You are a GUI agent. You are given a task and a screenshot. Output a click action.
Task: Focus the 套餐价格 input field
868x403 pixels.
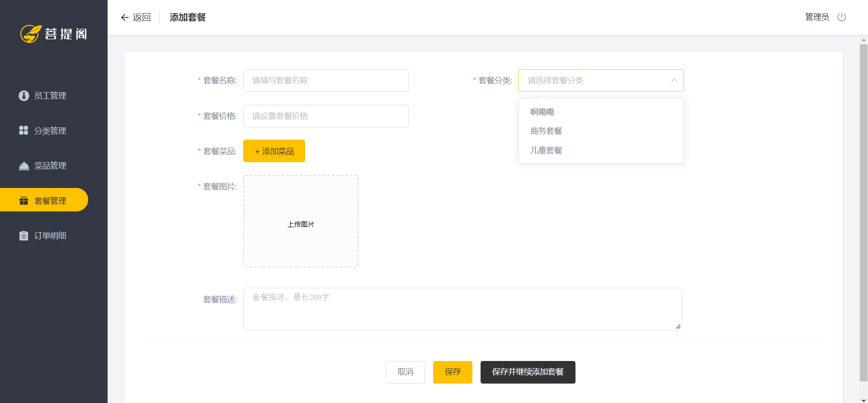pos(325,116)
